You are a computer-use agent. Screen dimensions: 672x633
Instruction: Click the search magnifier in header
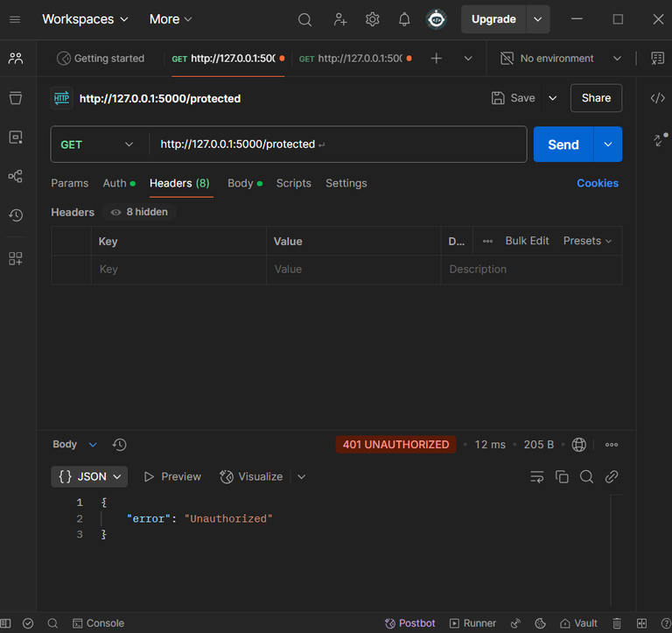pyautogui.click(x=304, y=19)
